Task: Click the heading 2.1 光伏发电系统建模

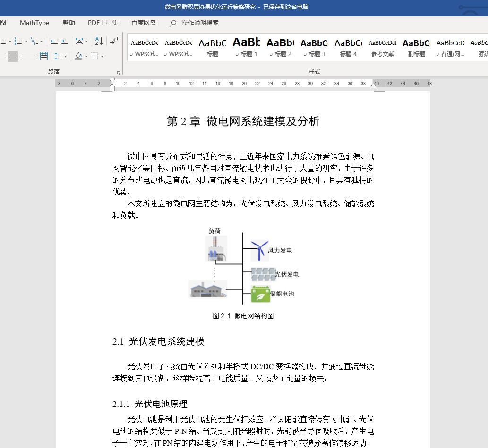Action: (158, 341)
